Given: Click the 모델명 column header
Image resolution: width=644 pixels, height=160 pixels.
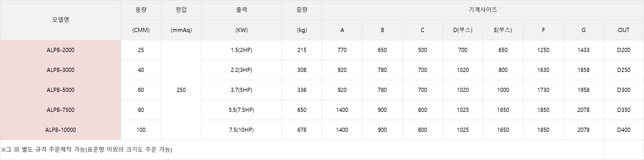Looking at the screenshot, I should tap(61, 20).
